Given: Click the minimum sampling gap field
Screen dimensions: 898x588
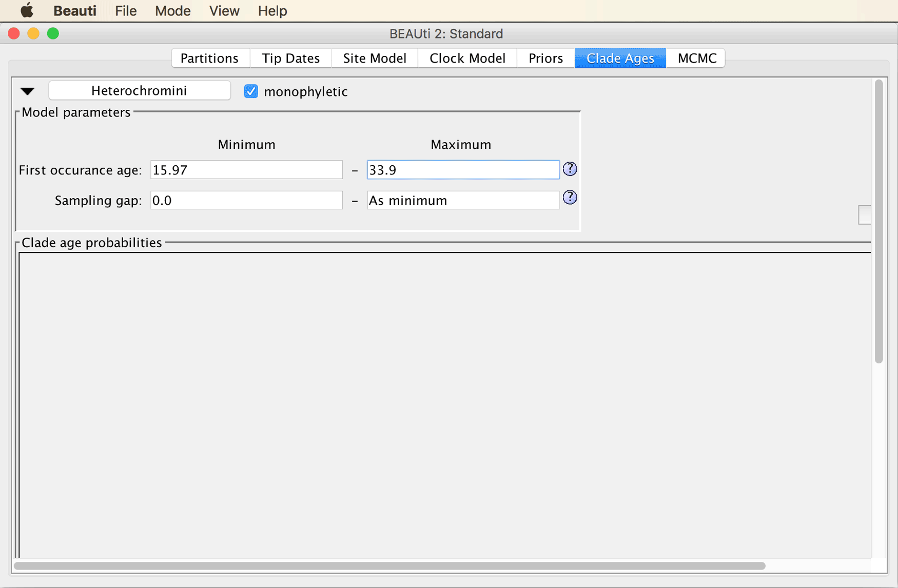Looking at the screenshot, I should (x=246, y=200).
